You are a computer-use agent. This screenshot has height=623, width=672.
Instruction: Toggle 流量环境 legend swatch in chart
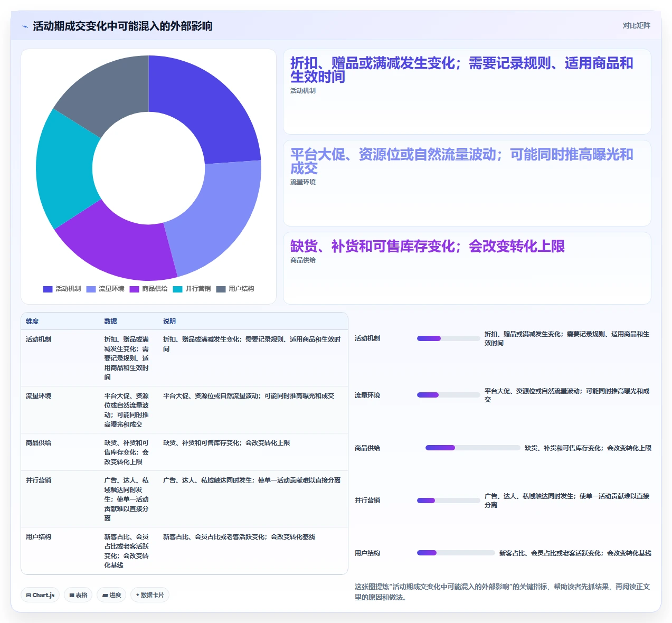point(91,289)
